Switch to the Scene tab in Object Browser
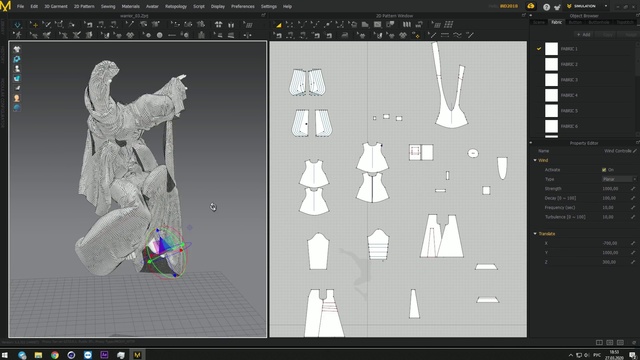The height and width of the screenshot is (360, 640). click(539, 22)
